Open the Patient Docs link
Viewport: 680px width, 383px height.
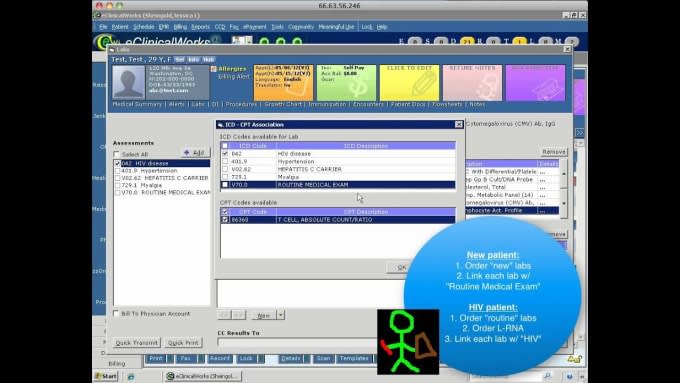point(408,105)
